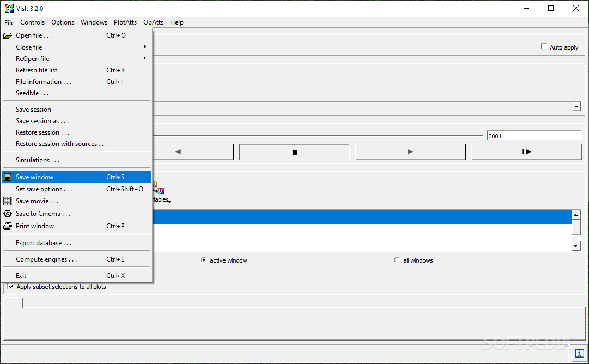Choose Export database
The height and width of the screenshot is (364, 589).
tap(77, 243)
